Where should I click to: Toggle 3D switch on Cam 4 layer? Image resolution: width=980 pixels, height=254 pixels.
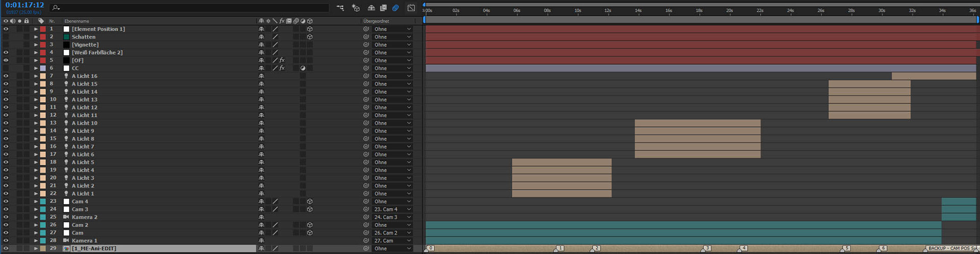[310, 201]
